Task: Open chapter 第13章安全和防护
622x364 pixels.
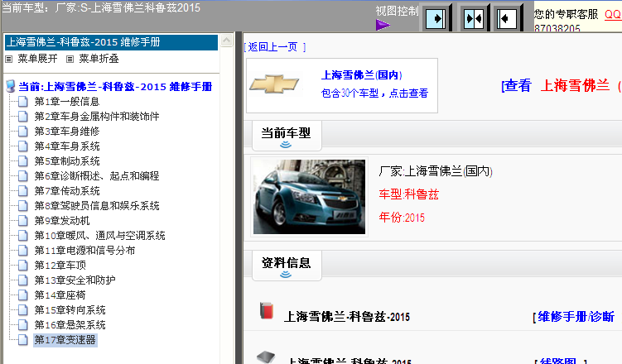Action: tap(75, 280)
